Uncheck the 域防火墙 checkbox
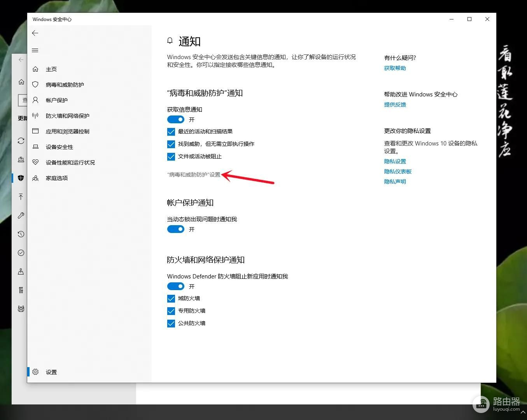 [171, 298]
